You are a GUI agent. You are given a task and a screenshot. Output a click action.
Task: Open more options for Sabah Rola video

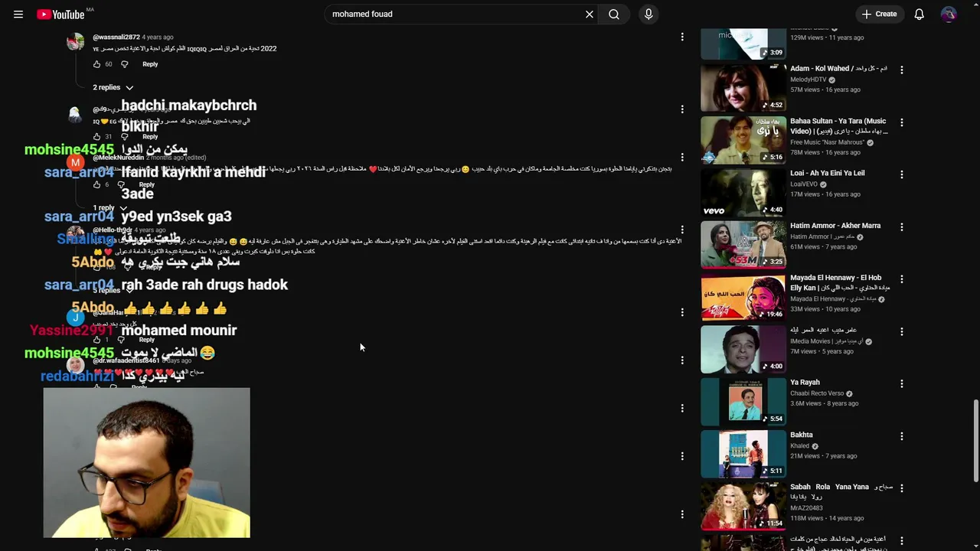[x=901, y=488]
